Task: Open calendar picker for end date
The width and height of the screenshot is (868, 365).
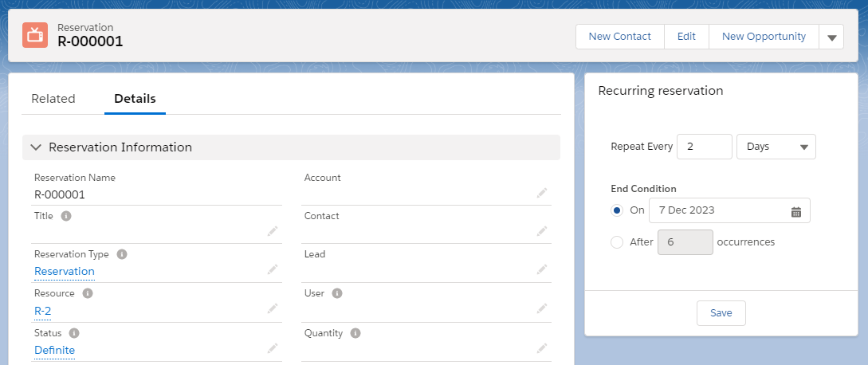Action: [795, 211]
